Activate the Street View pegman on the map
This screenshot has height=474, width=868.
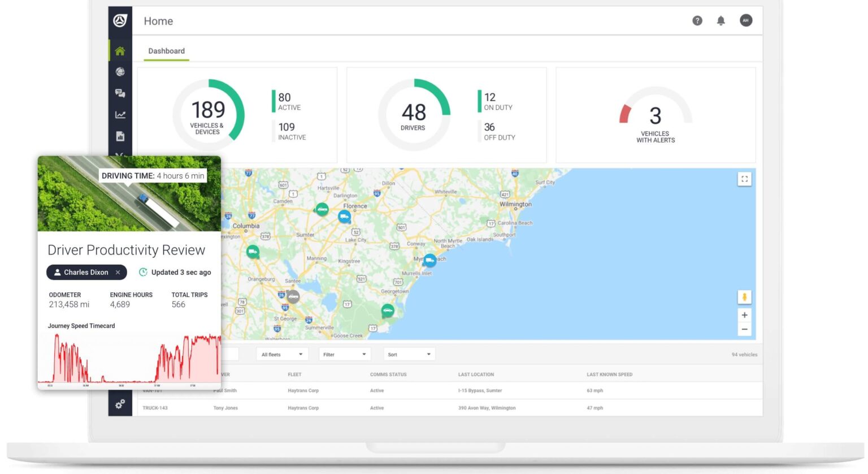click(x=744, y=296)
